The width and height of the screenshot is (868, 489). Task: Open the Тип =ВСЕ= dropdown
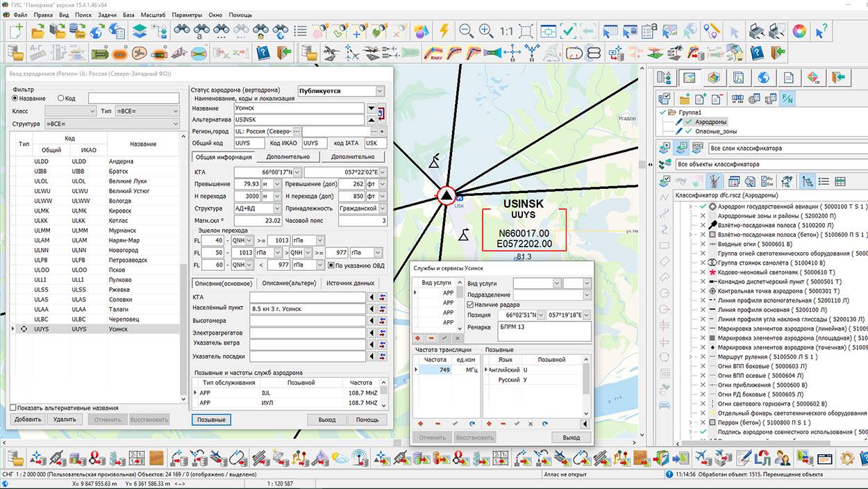pos(174,111)
